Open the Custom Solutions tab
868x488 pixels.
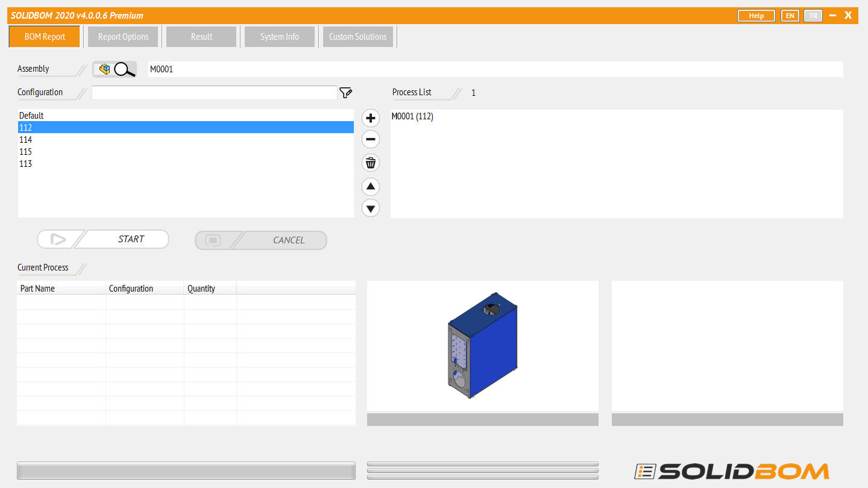pyautogui.click(x=358, y=37)
